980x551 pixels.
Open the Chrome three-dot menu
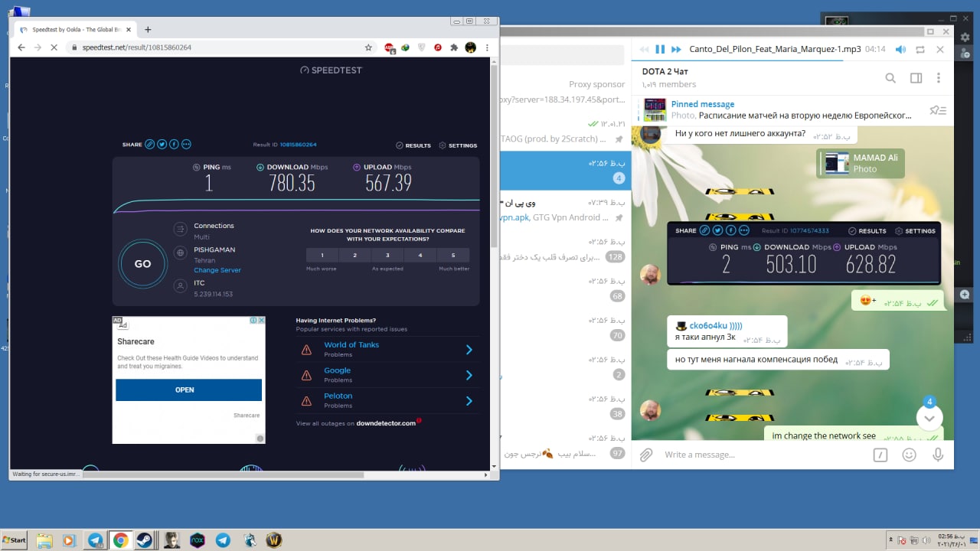pyautogui.click(x=488, y=47)
